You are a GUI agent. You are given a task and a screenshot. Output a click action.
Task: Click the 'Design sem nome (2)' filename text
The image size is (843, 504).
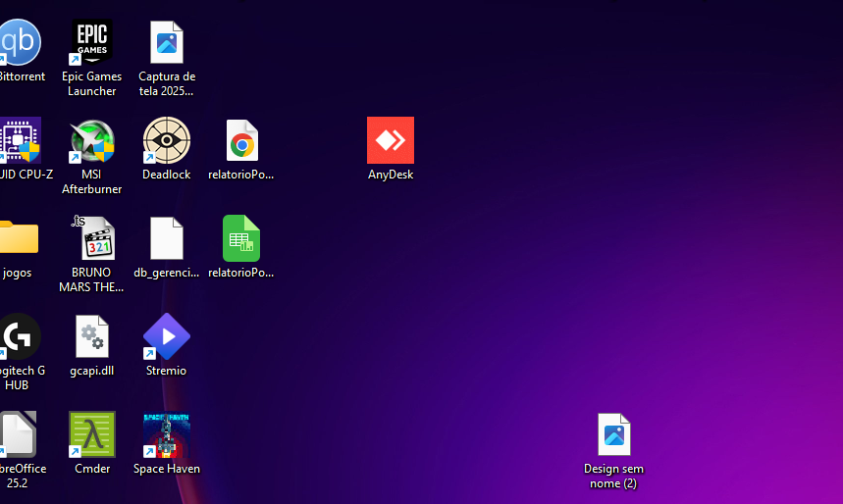coord(613,476)
